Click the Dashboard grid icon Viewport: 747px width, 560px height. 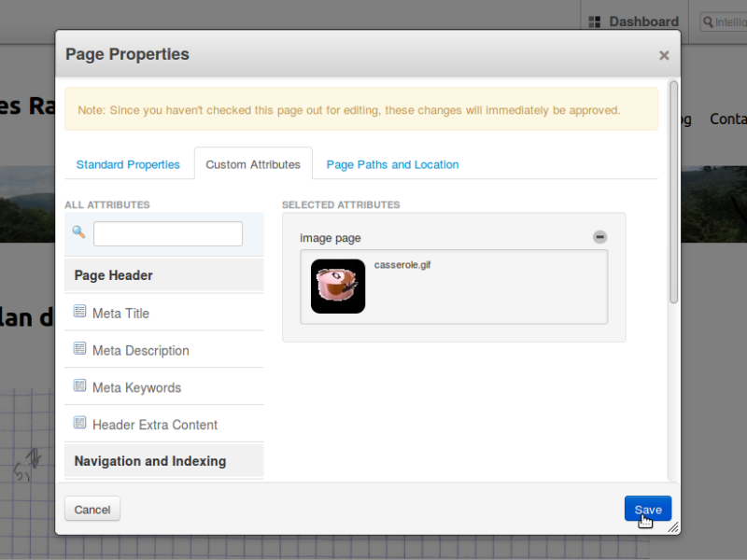click(594, 21)
